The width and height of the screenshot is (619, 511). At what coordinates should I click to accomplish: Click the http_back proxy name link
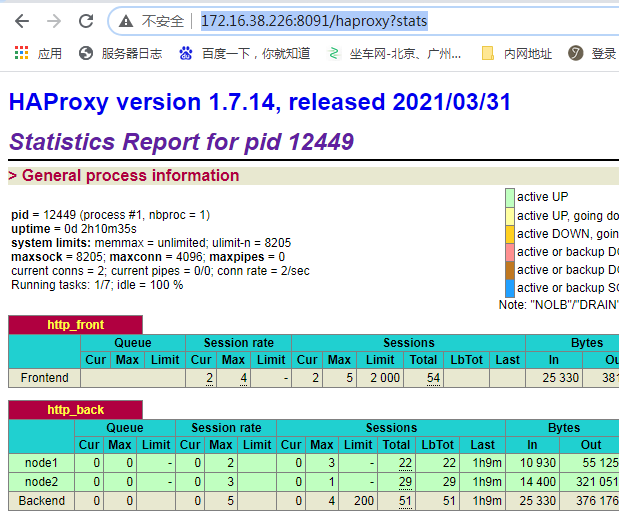(75, 410)
